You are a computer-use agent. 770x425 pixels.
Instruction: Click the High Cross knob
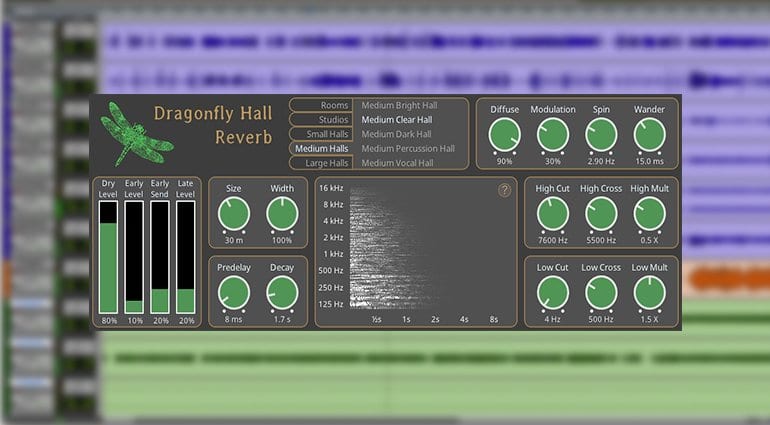[601, 214]
